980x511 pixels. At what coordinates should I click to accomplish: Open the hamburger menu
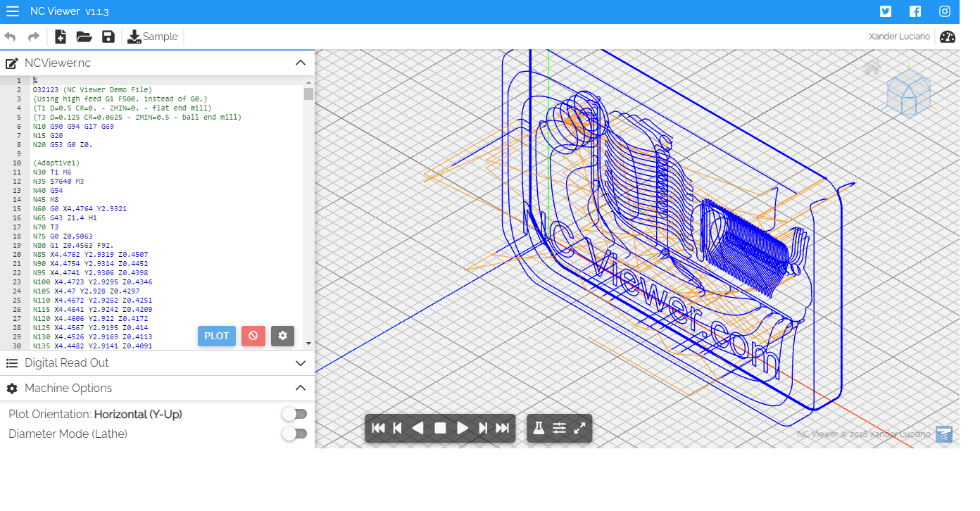tap(13, 12)
